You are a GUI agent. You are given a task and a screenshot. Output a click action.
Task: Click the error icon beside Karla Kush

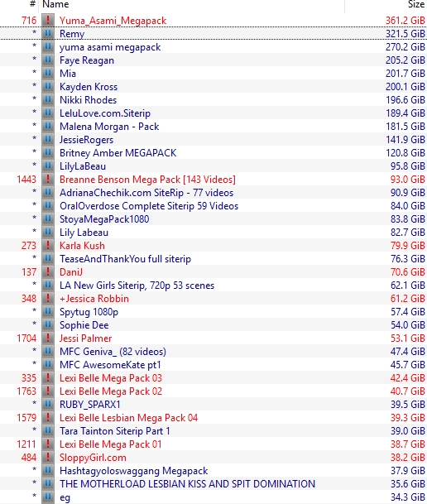coord(48,246)
